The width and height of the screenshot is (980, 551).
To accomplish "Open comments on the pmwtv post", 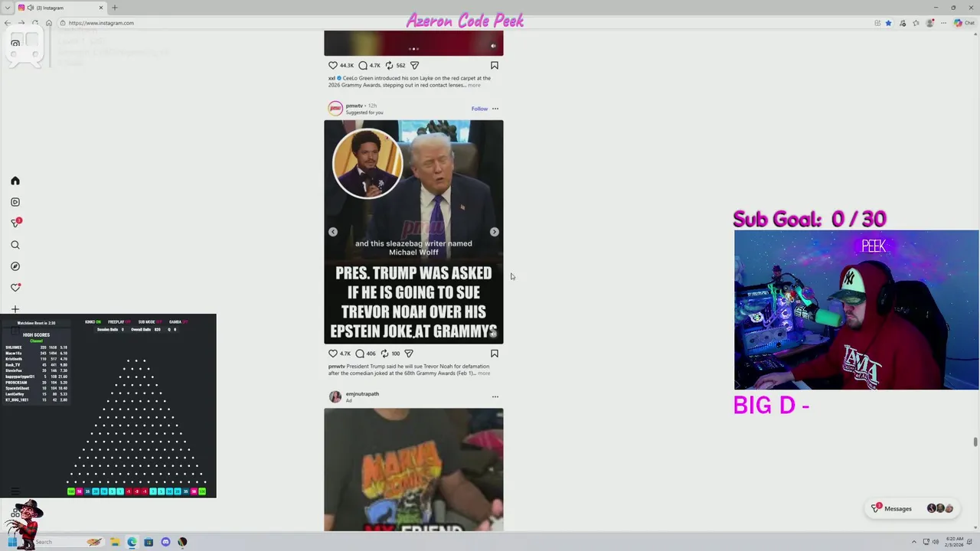I will point(360,354).
